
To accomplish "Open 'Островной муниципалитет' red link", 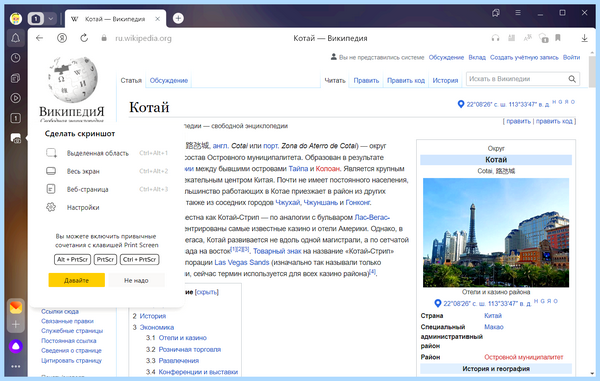I will [x=523, y=357].
